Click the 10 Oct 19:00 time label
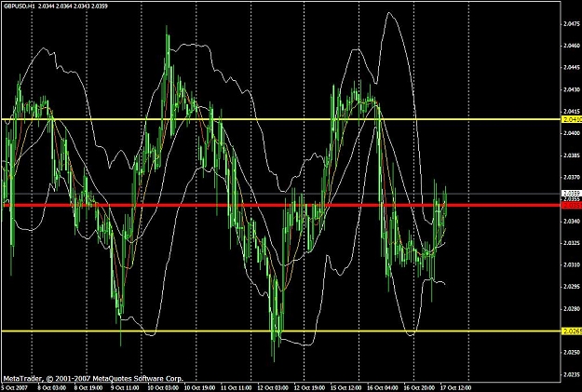 pos(198,388)
